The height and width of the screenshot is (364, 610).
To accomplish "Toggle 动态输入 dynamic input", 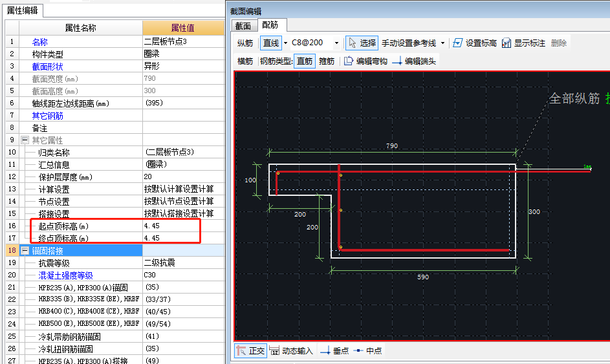I will pyautogui.click(x=291, y=351).
